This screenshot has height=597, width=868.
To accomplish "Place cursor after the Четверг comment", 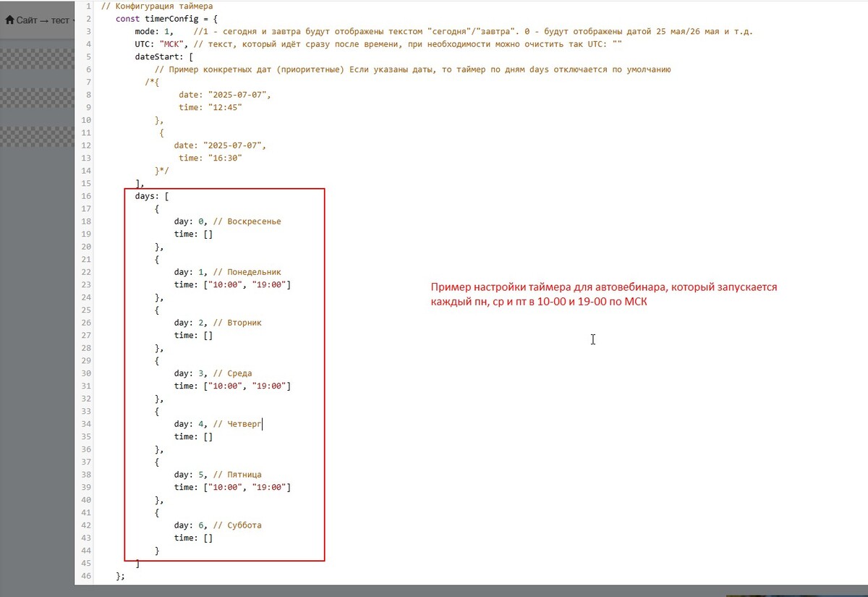I will pos(263,424).
